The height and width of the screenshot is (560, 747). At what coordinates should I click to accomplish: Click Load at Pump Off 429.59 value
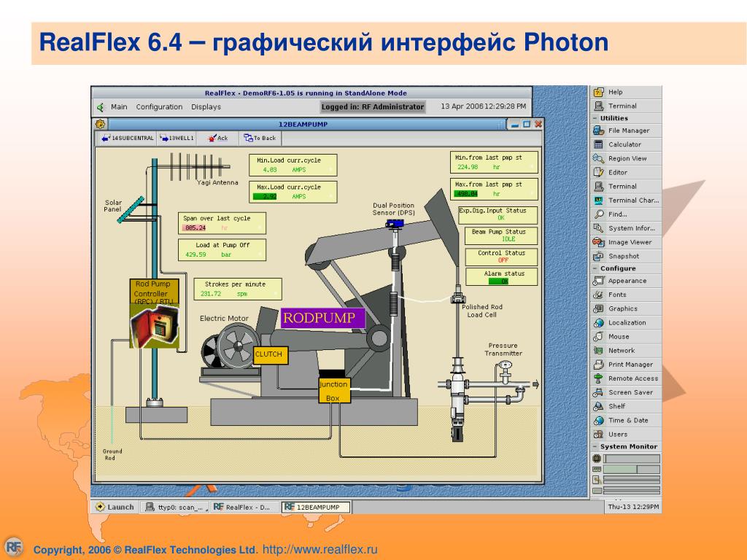tap(196, 254)
